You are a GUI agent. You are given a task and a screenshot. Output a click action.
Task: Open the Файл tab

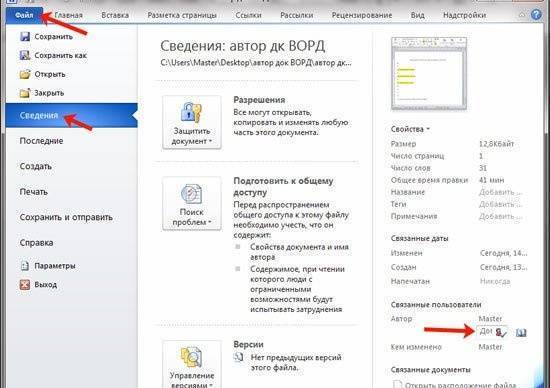(24, 15)
